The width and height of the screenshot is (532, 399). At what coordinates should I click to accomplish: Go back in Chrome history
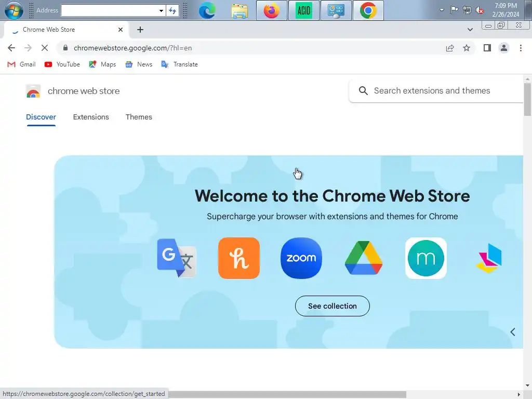(x=11, y=48)
